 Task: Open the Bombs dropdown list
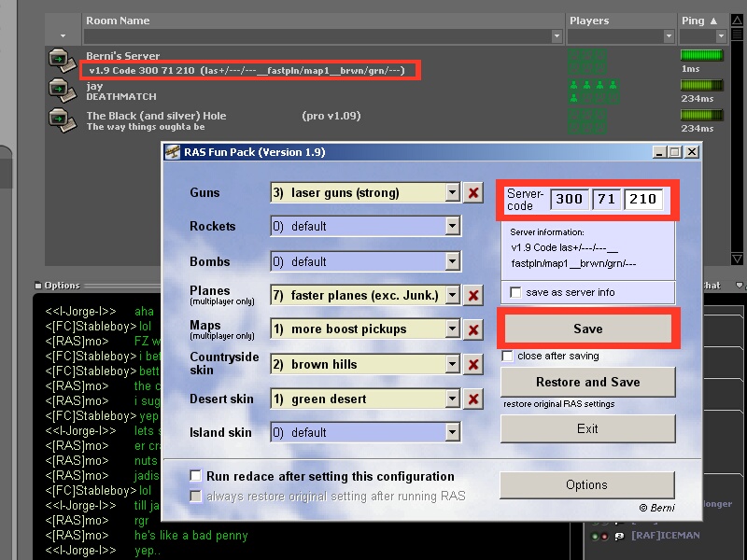[x=453, y=261]
